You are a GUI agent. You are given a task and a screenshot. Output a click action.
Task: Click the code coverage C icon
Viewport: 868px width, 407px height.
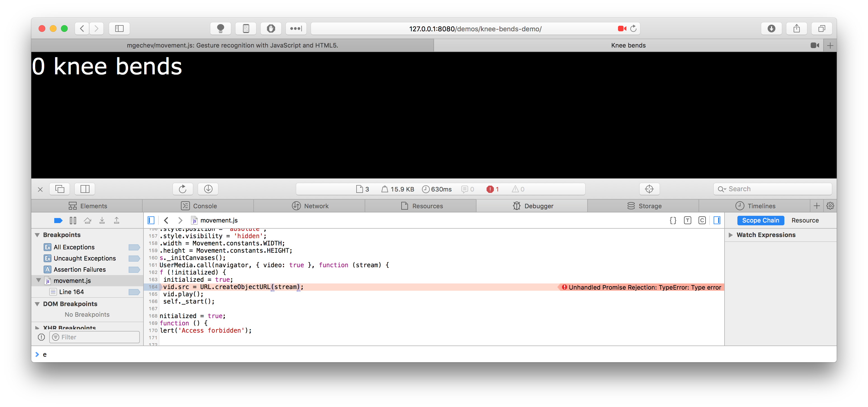702,220
